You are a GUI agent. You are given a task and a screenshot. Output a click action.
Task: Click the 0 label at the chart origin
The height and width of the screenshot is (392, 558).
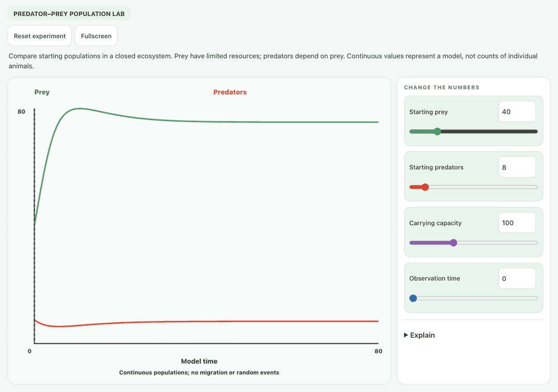pyautogui.click(x=29, y=351)
